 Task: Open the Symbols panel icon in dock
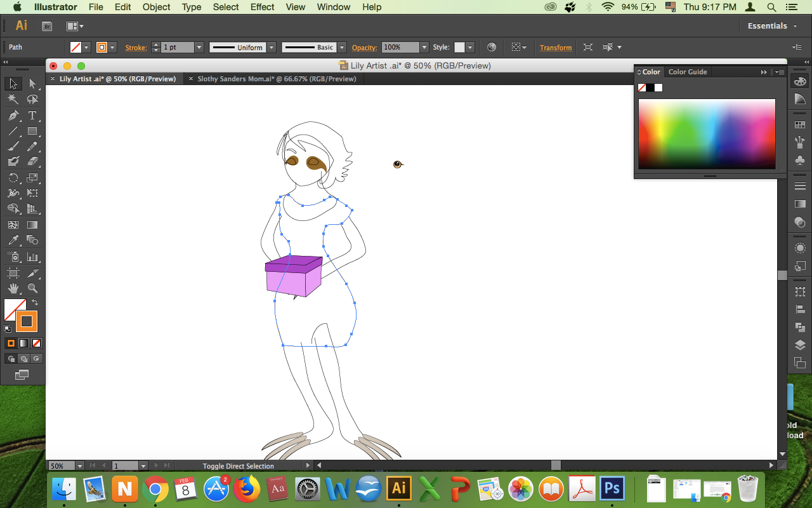coord(800,160)
